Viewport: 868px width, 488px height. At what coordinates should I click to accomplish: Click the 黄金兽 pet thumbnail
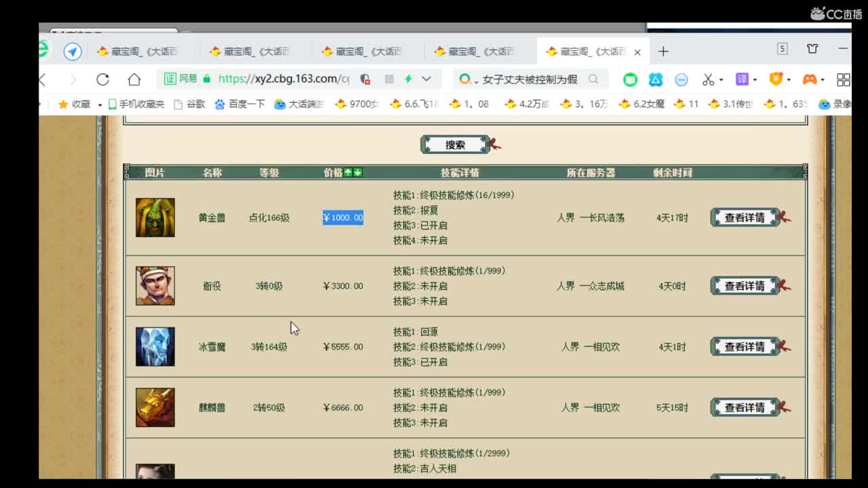click(x=155, y=218)
